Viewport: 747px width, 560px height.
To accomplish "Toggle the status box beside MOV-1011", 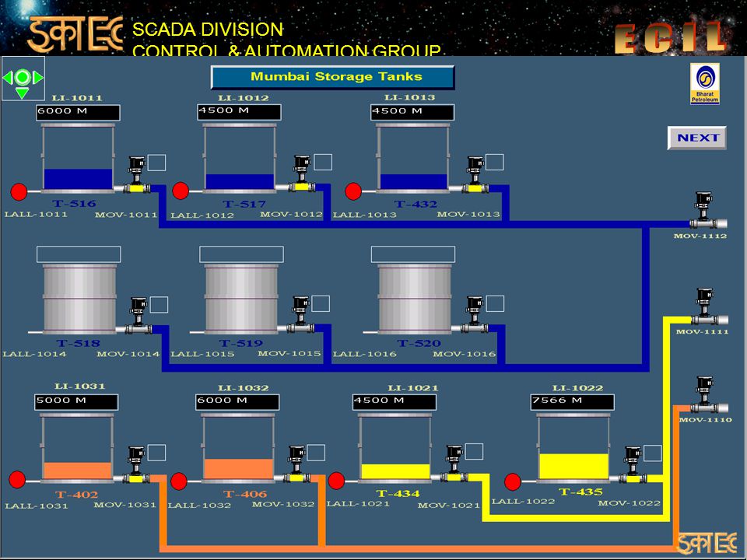I will (156, 163).
